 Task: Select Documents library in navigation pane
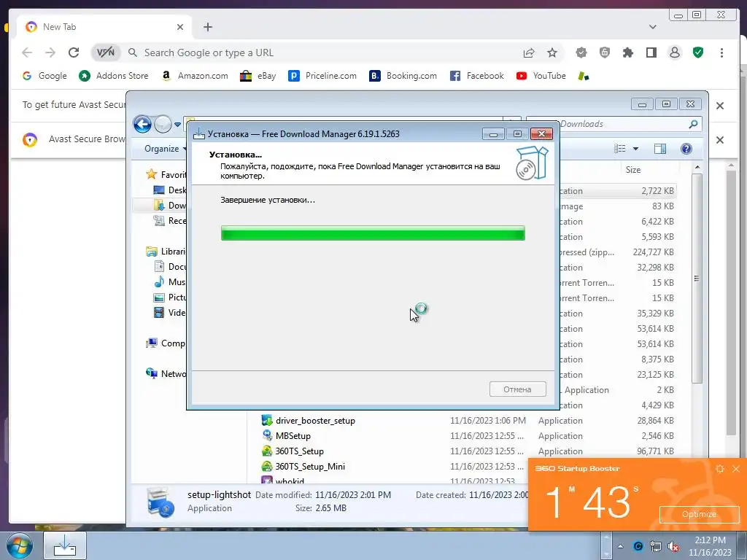pos(170,267)
